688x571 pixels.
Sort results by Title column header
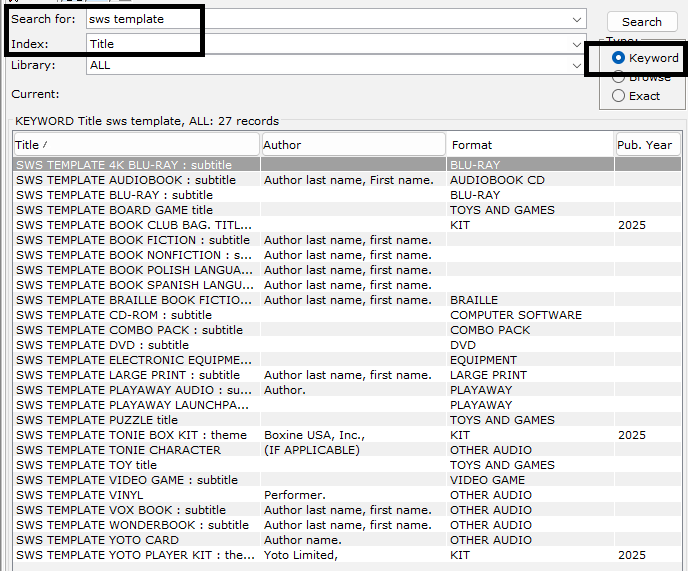click(x=135, y=145)
